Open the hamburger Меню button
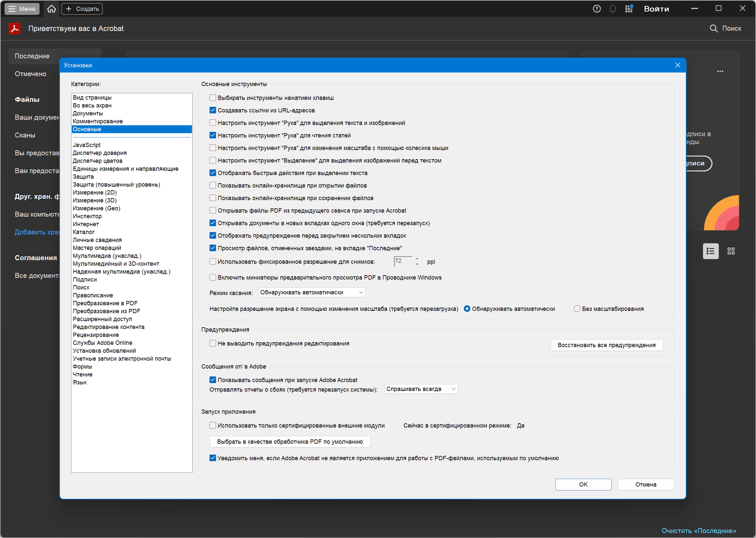This screenshot has height=538, width=756. 22,9
